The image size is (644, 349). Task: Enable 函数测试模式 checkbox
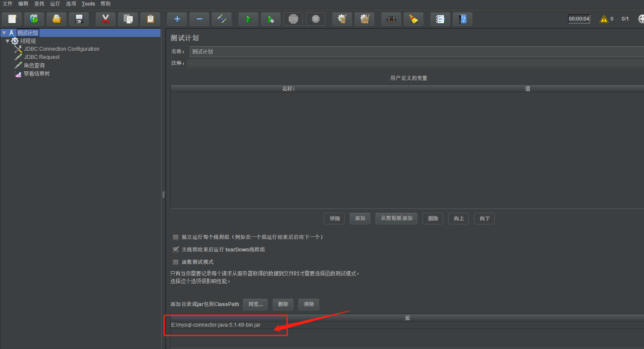pyautogui.click(x=176, y=262)
